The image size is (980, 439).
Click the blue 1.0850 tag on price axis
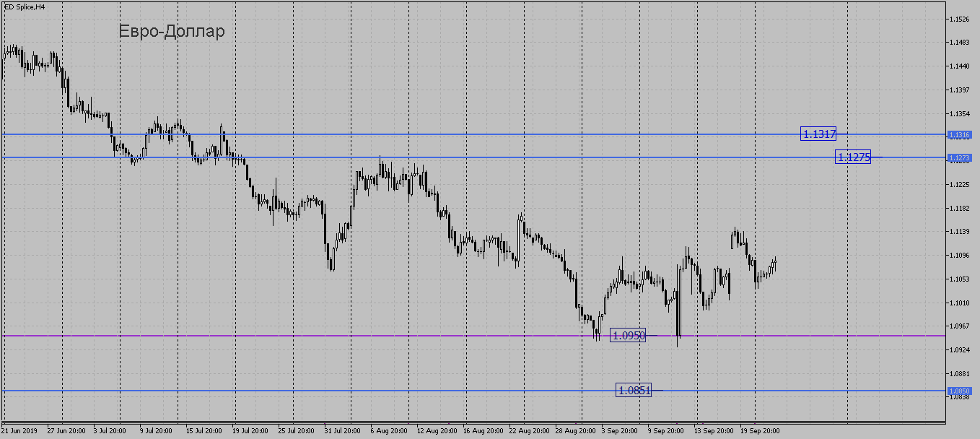click(960, 391)
